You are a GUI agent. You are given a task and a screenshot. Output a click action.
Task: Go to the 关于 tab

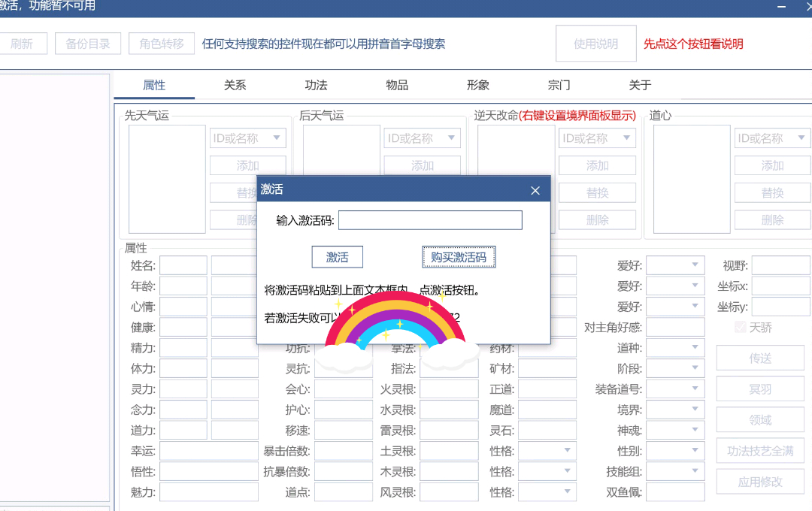coord(640,85)
